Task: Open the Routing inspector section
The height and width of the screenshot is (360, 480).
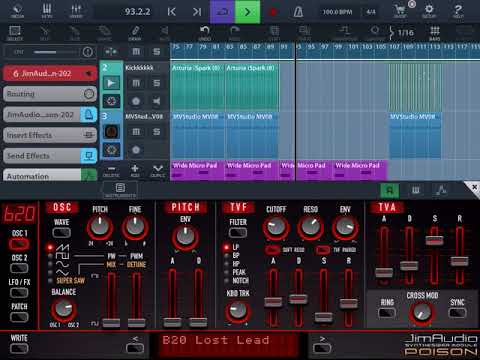Action: (50, 94)
